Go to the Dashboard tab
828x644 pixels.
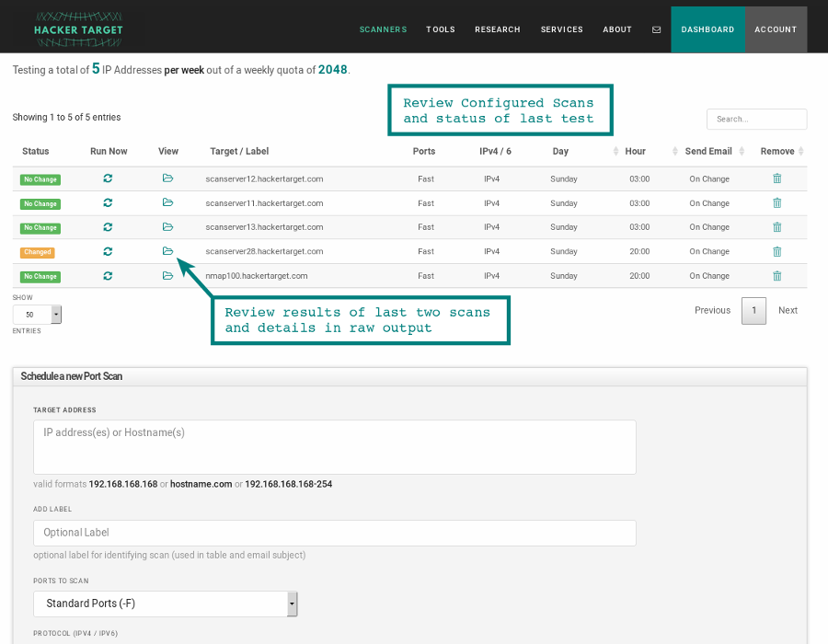tap(707, 29)
